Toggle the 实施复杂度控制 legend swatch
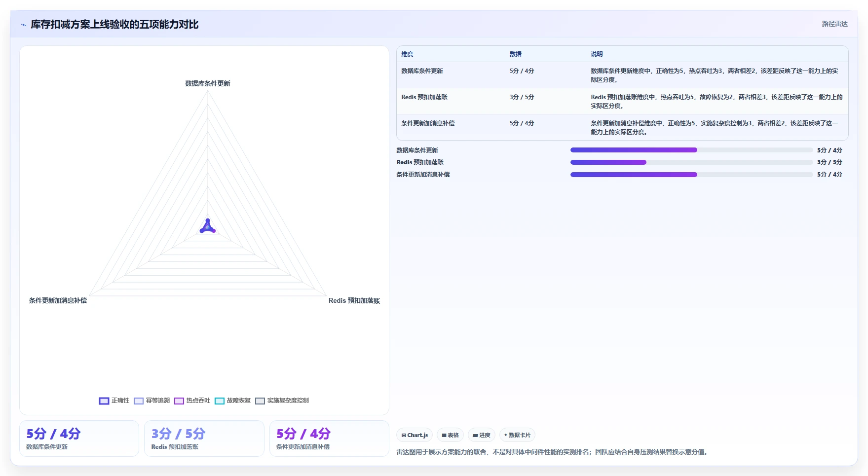This screenshot has height=476, width=868. [260, 401]
